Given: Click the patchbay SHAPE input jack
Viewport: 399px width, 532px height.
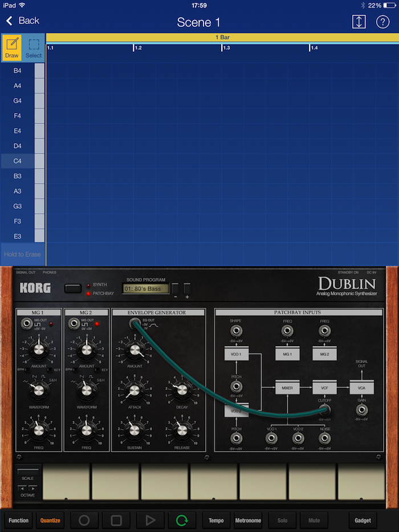Looking at the screenshot, I should tap(236, 331).
